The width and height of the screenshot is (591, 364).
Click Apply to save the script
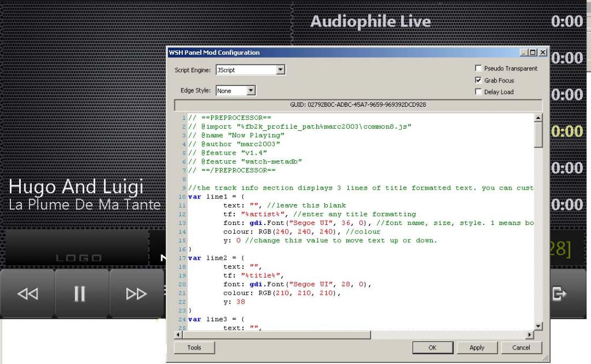click(477, 347)
